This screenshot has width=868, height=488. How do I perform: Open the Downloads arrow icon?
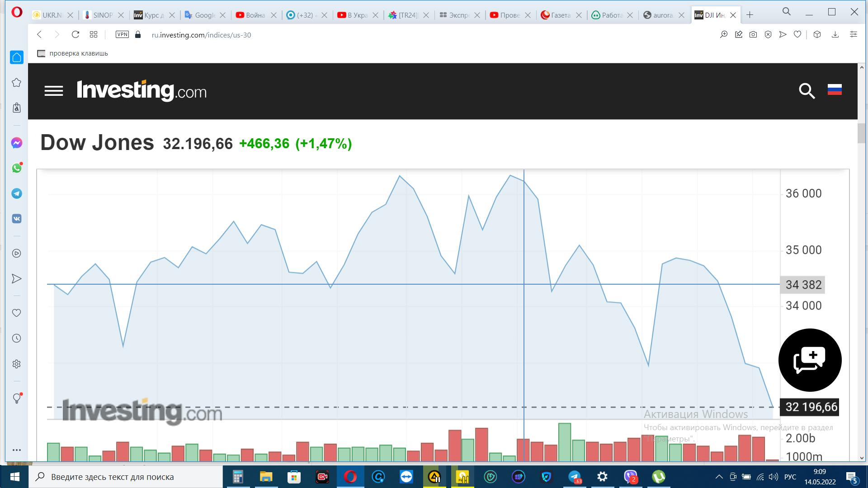(835, 35)
